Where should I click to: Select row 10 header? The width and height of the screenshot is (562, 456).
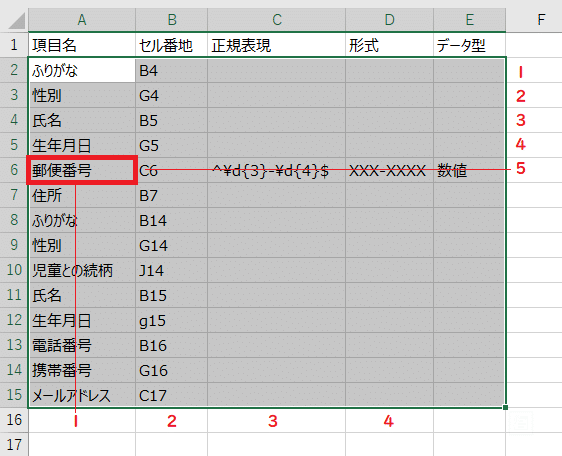click(14, 270)
